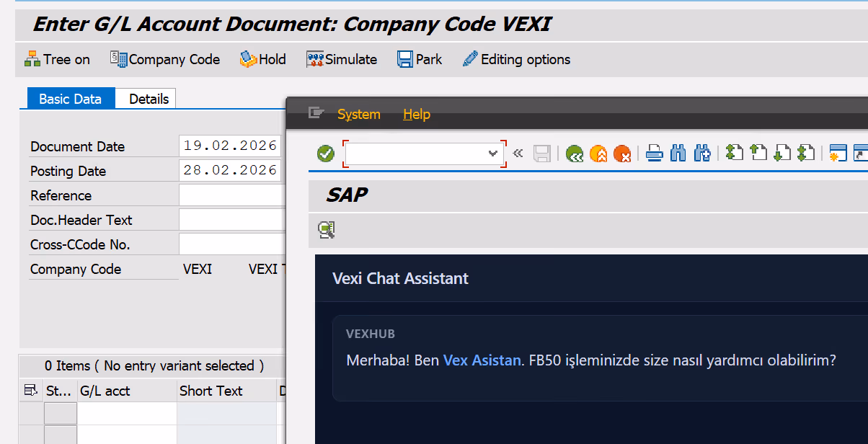868x444 pixels.
Task: Open the command field dropdown arrow
Action: (x=493, y=153)
